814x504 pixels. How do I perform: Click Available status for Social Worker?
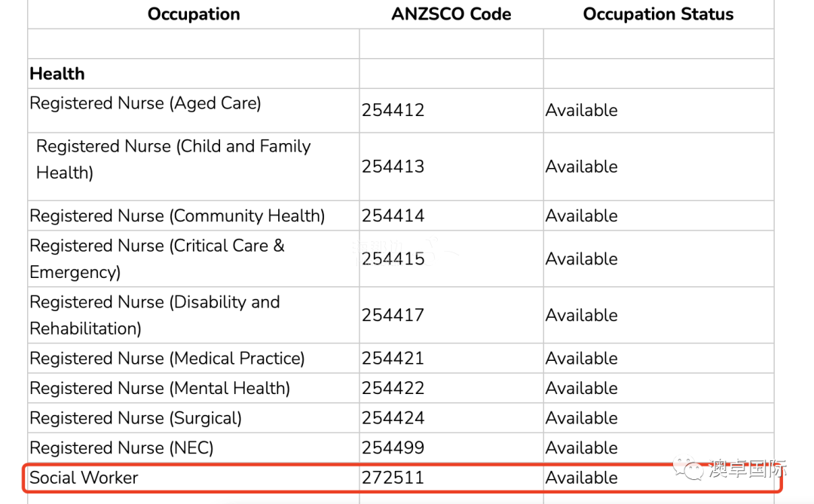pyautogui.click(x=582, y=478)
